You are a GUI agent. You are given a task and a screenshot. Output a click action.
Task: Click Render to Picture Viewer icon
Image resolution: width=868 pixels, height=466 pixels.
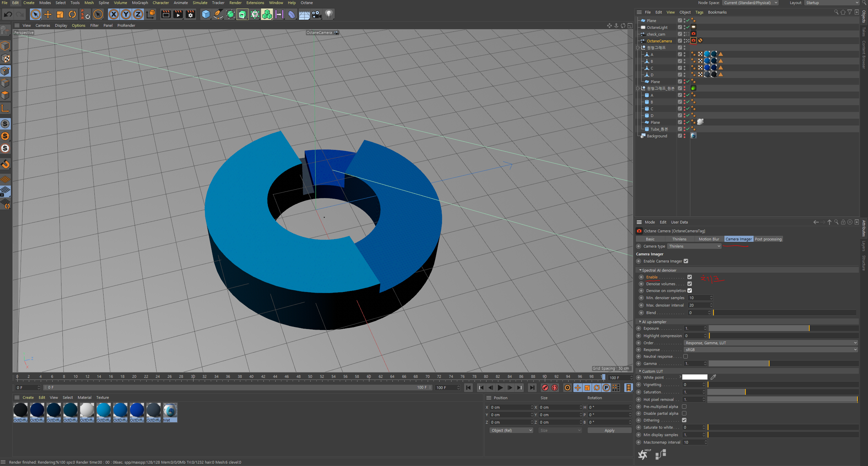point(178,14)
